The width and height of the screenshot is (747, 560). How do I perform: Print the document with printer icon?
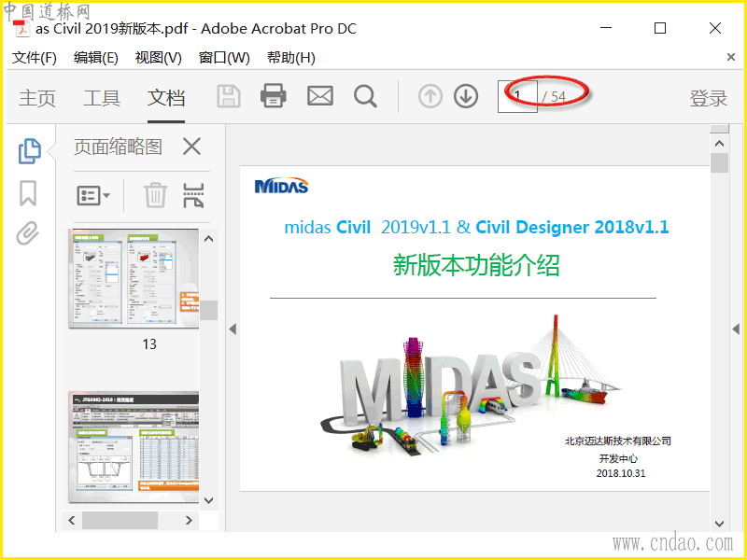click(274, 96)
